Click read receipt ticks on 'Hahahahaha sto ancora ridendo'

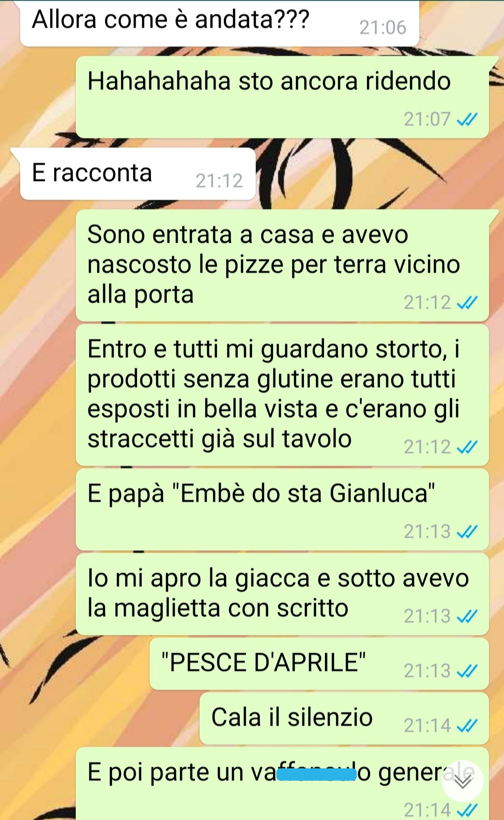pos(467,120)
